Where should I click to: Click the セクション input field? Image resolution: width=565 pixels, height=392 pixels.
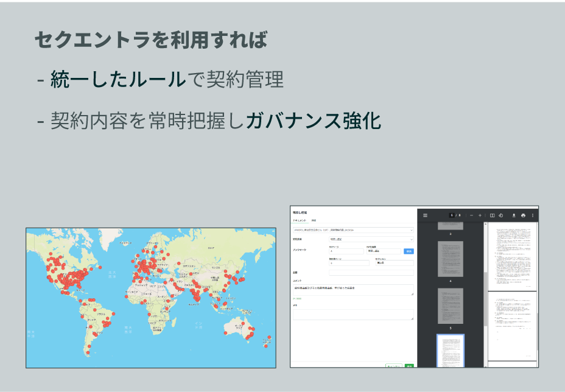pos(395,264)
